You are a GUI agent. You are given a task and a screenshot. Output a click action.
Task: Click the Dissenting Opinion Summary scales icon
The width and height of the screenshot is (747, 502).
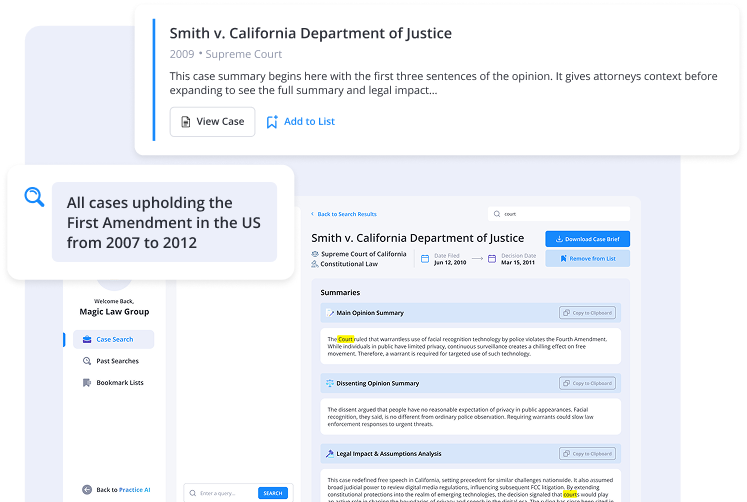[330, 383]
